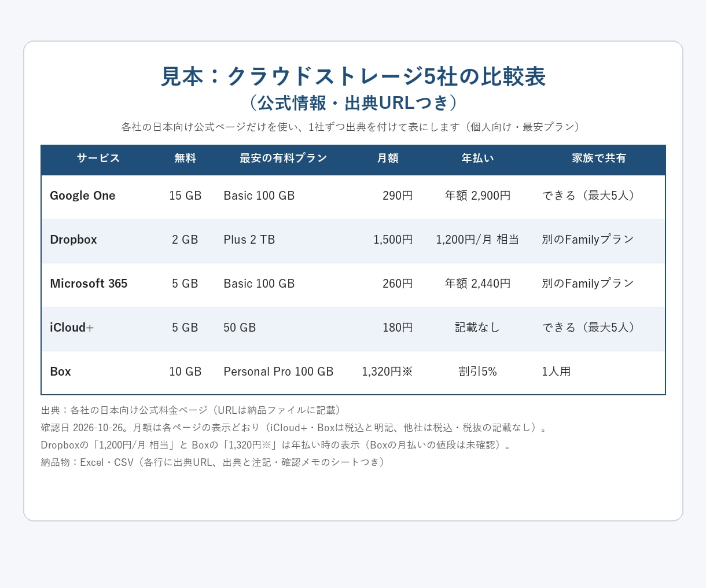Click the 1人用 cell
706x588 pixels.
pos(556,372)
